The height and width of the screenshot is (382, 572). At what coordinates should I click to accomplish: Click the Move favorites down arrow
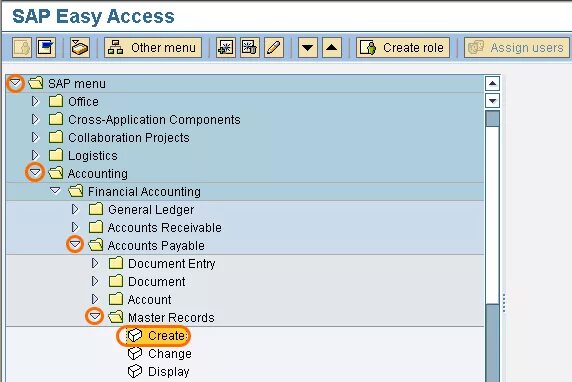click(x=308, y=48)
